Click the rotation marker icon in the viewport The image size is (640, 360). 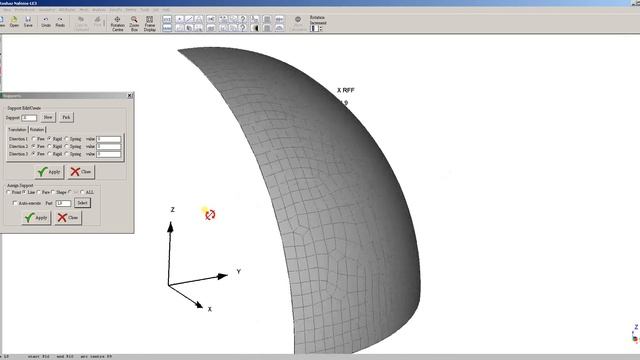[210, 215]
